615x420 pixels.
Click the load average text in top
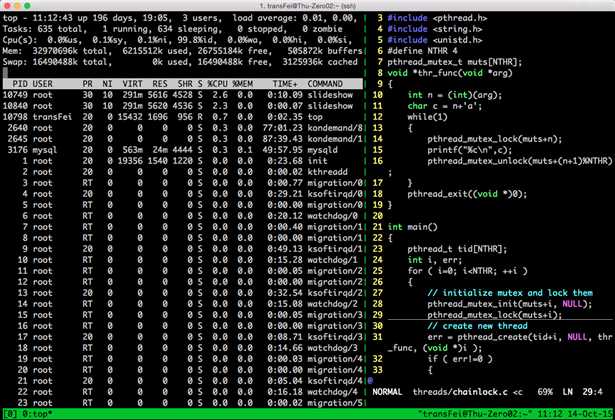click(295, 18)
